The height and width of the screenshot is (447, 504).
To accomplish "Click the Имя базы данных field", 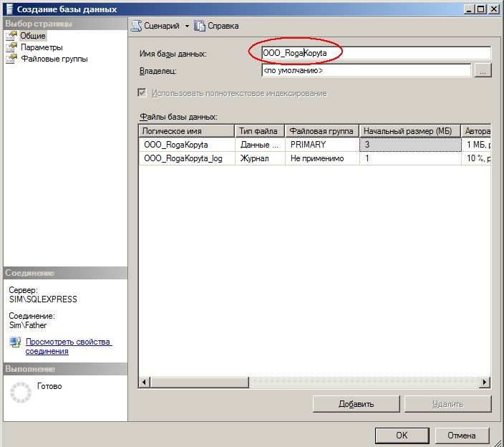I will click(376, 53).
